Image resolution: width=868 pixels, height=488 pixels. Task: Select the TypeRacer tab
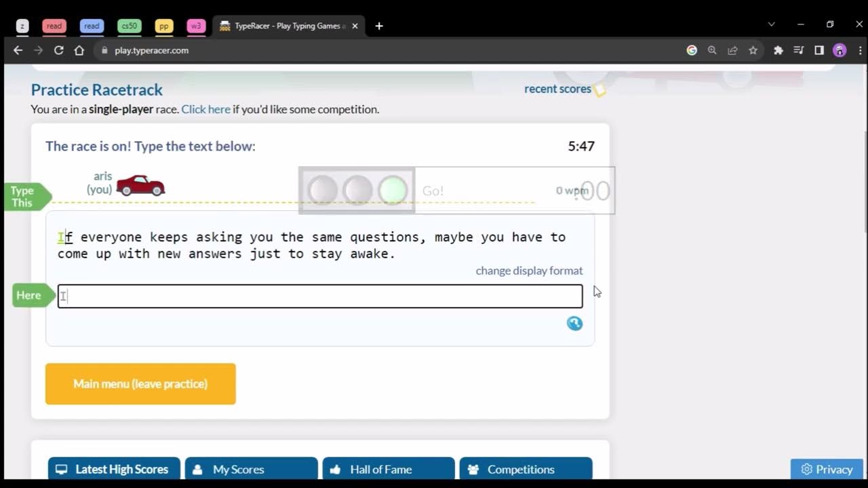pos(290,26)
